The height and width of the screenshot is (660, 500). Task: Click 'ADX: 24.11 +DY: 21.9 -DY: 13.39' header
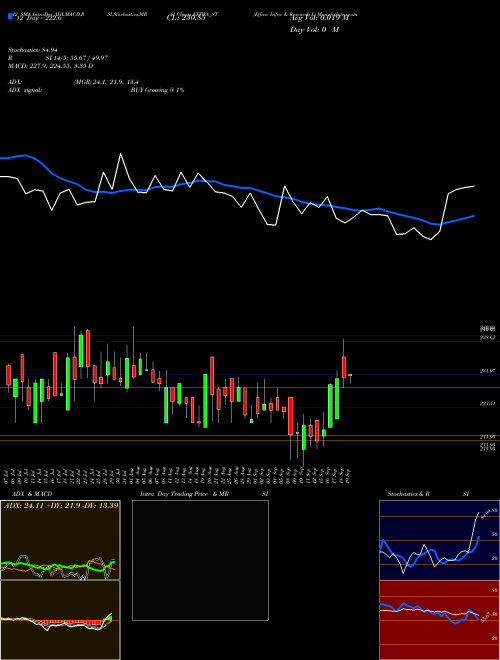coord(61,505)
